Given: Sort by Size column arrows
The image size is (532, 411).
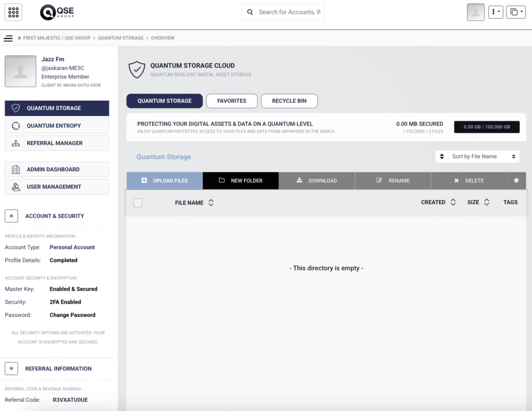Looking at the screenshot, I should pos(486,202).
